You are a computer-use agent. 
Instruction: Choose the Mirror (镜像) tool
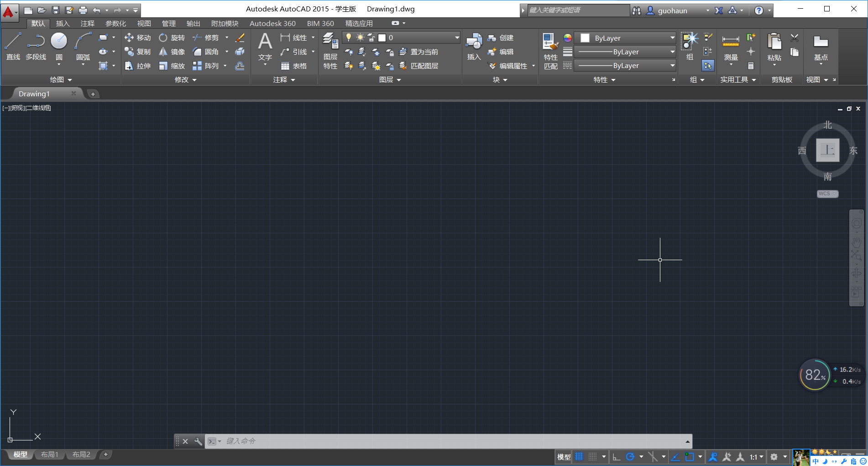(x=172, y=52)
